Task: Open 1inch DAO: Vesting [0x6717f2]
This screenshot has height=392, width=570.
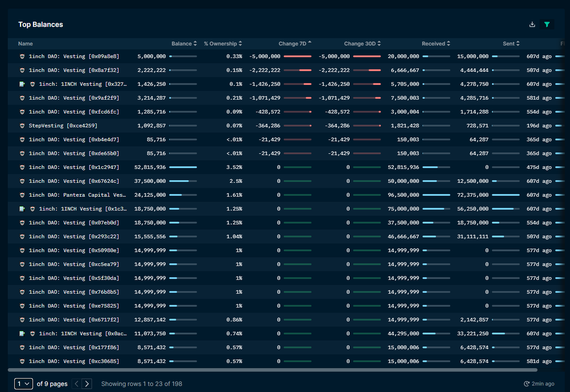Action: [74, 319]
